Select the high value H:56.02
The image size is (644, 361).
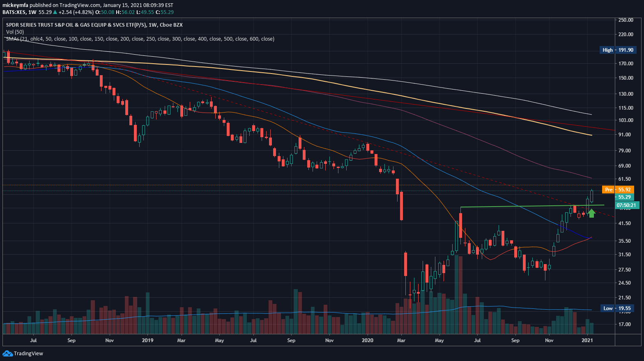(x=125, y=12)
